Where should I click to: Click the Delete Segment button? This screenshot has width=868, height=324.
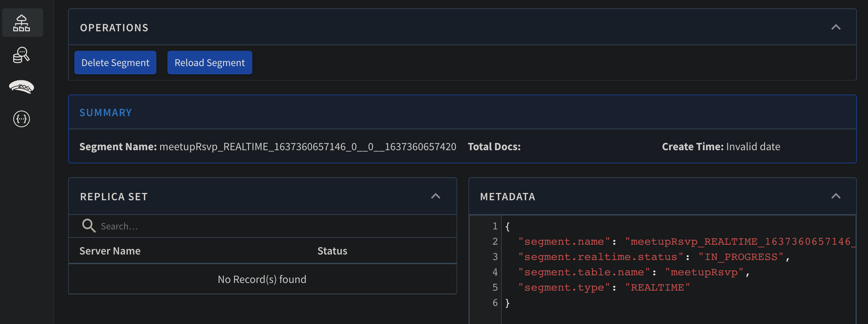115,63
